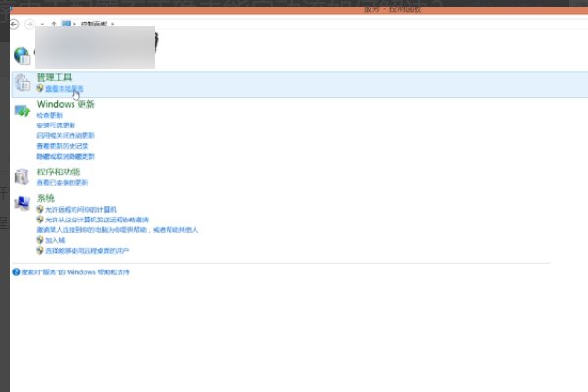Click the Forward navigation arrow
Viewport: 588px width, 392px height.
tap(29, 24)
